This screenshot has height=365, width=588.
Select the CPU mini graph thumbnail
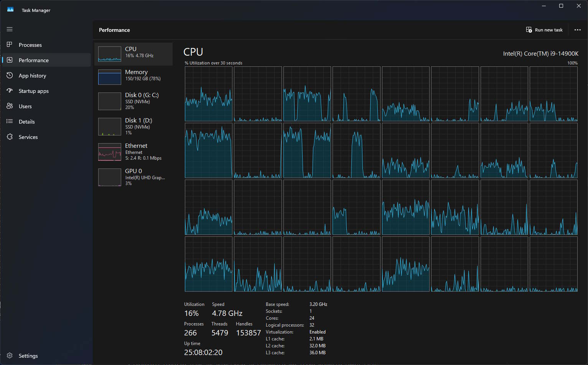(x=110, y=54)
